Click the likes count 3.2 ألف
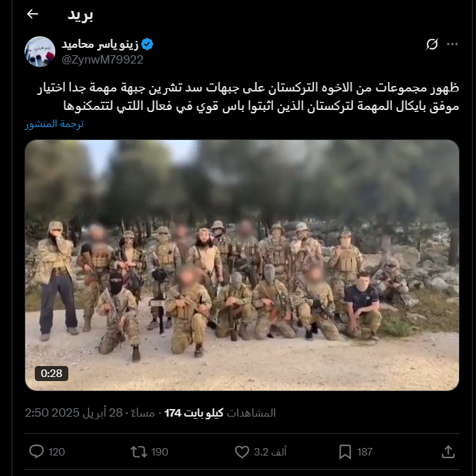 point(270,452)
